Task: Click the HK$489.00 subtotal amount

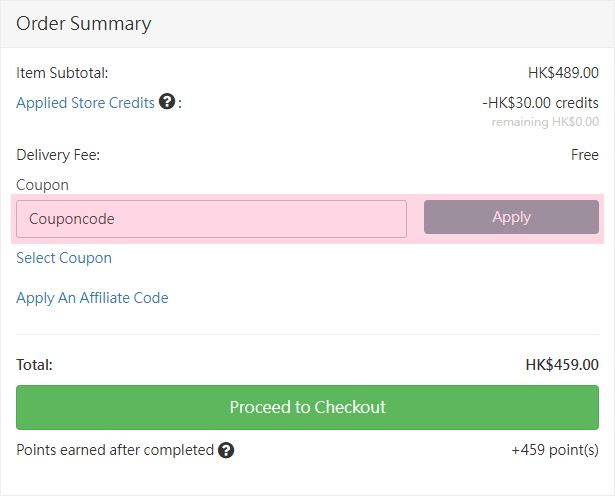Action: (563, 73)
